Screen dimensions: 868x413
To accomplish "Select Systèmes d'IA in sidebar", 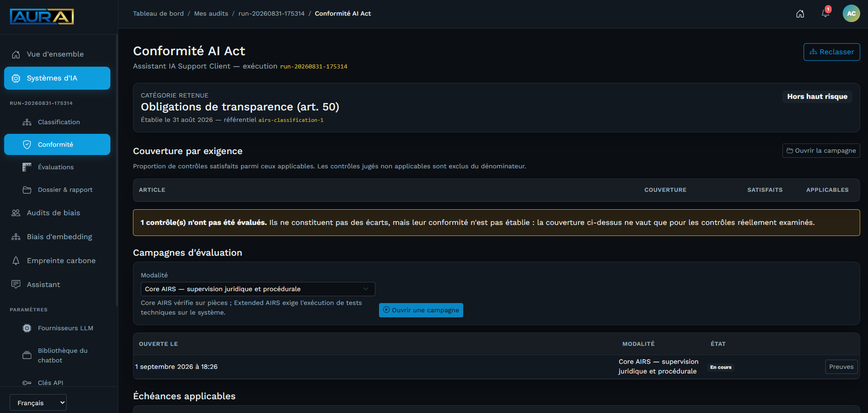I will (57, 78).
